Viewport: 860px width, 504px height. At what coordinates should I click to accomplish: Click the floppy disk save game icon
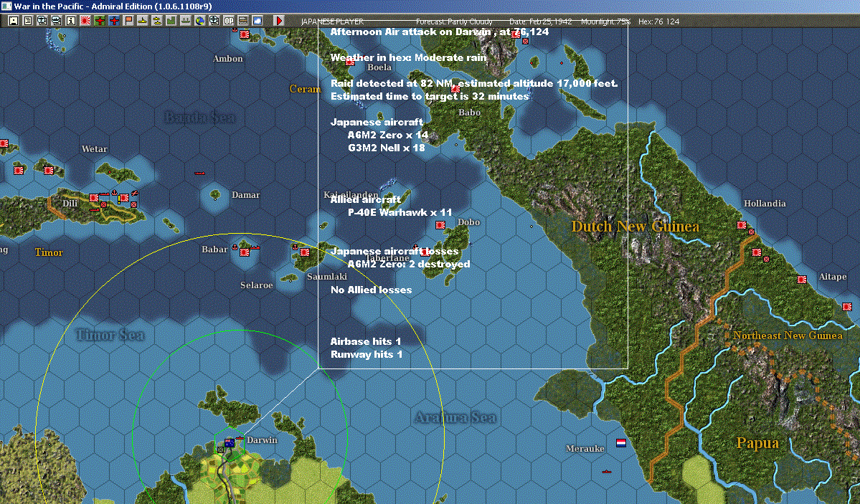pyautogui.click(x=14, y=21)
